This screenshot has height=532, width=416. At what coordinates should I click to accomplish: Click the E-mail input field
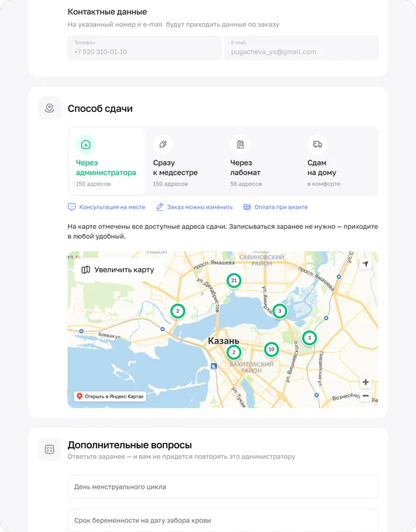pos(301,48)
